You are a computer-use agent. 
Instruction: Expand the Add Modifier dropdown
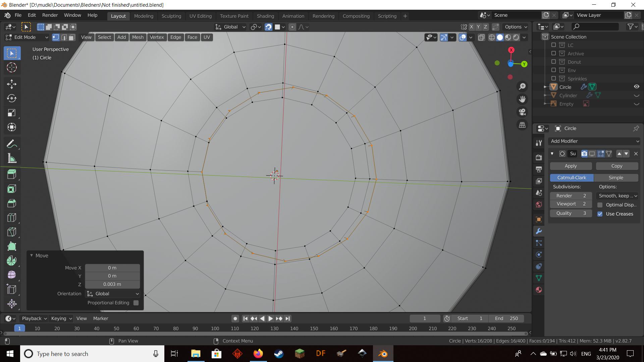[594, 141]
